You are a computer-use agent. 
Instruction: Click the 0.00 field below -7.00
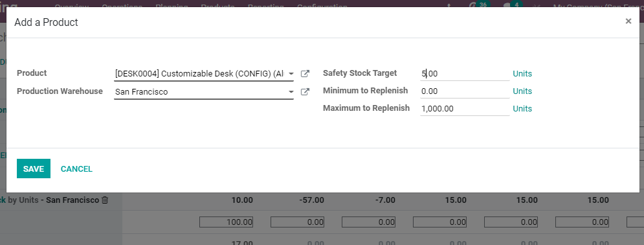pos(368,222)
